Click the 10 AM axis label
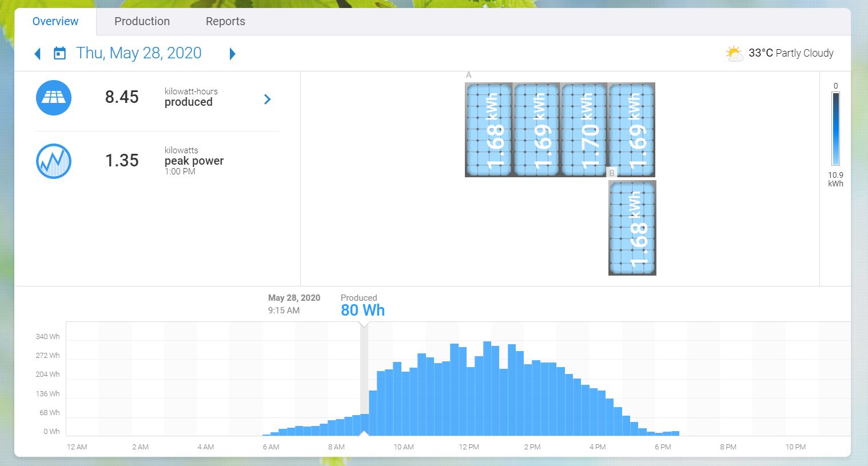 click(404, 447)
